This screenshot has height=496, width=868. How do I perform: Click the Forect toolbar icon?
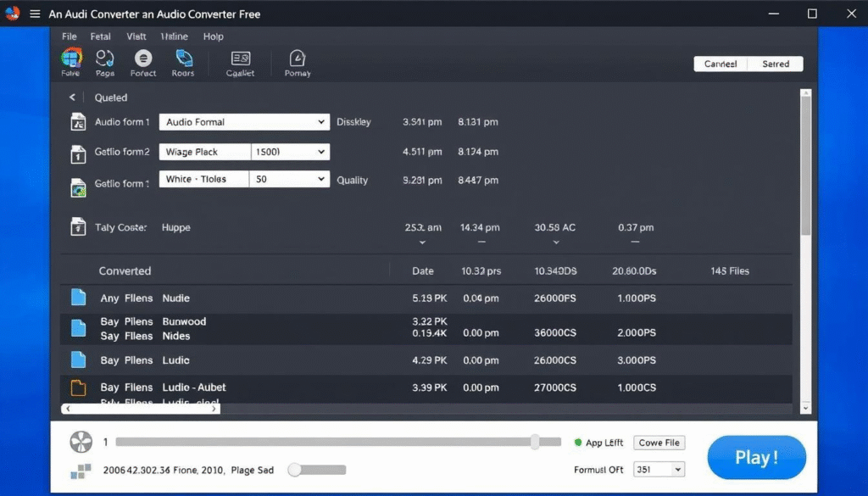143,59
